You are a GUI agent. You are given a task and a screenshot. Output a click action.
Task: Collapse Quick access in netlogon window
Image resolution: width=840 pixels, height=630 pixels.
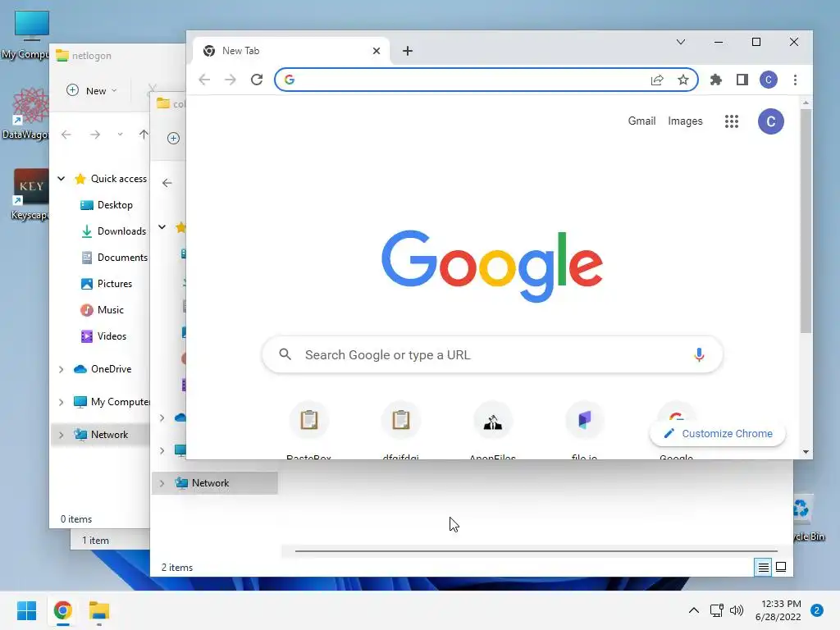pyautogui.click(x=61, y=178)
